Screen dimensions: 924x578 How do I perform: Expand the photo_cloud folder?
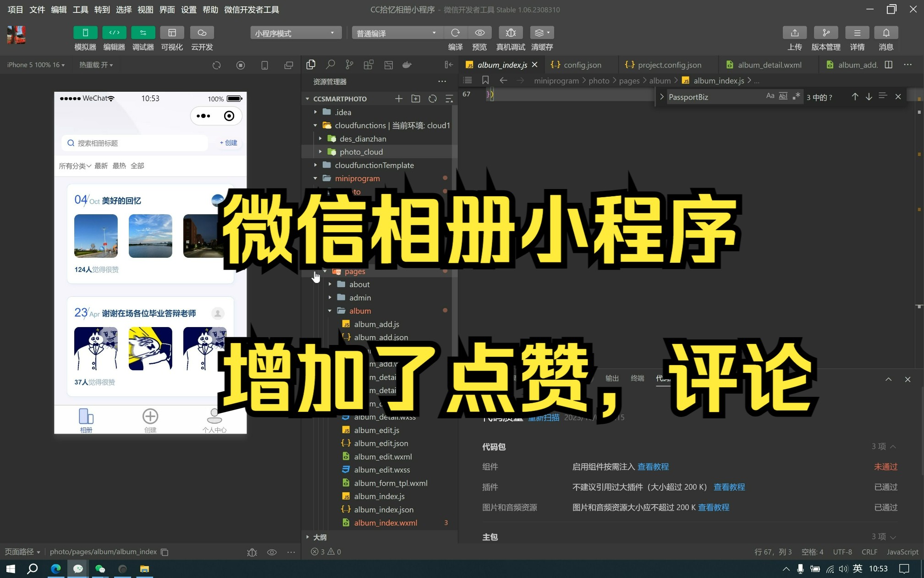click(x=320, y=151)
